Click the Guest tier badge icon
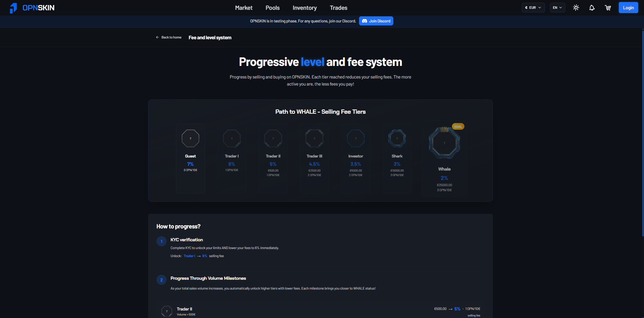Viewport: 644px width, 318px height. pyautogui.click(x=190, y=138)
